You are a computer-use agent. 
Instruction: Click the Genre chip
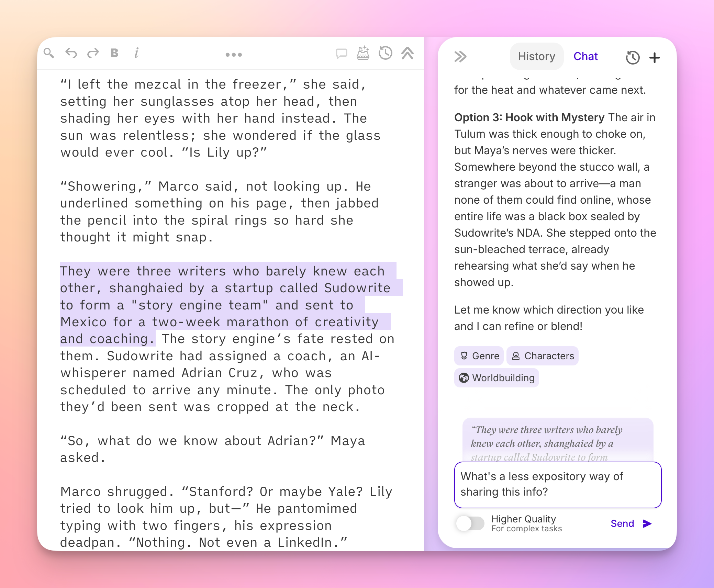pos(479,356)
